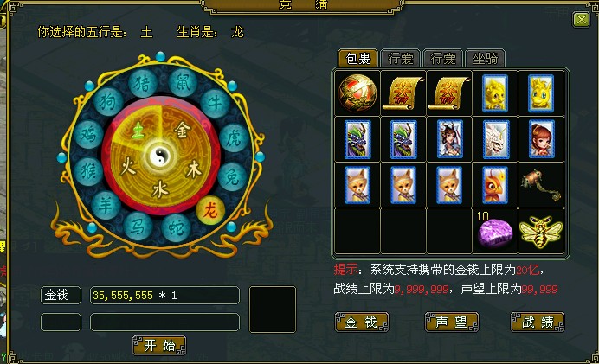Choose the 鼠 zodiac on the wheel
The height and width of the screenshot is (364, 599).
(x=183, y=83)
